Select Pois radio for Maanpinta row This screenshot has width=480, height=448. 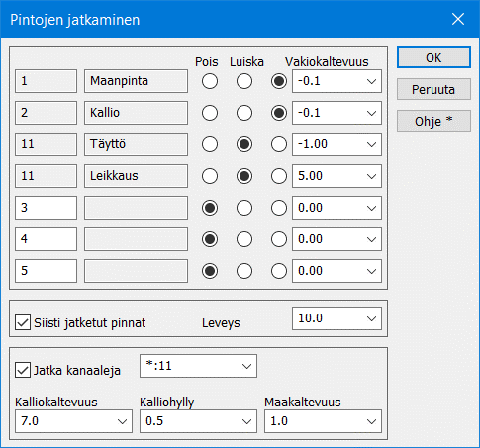click(210, 81)
